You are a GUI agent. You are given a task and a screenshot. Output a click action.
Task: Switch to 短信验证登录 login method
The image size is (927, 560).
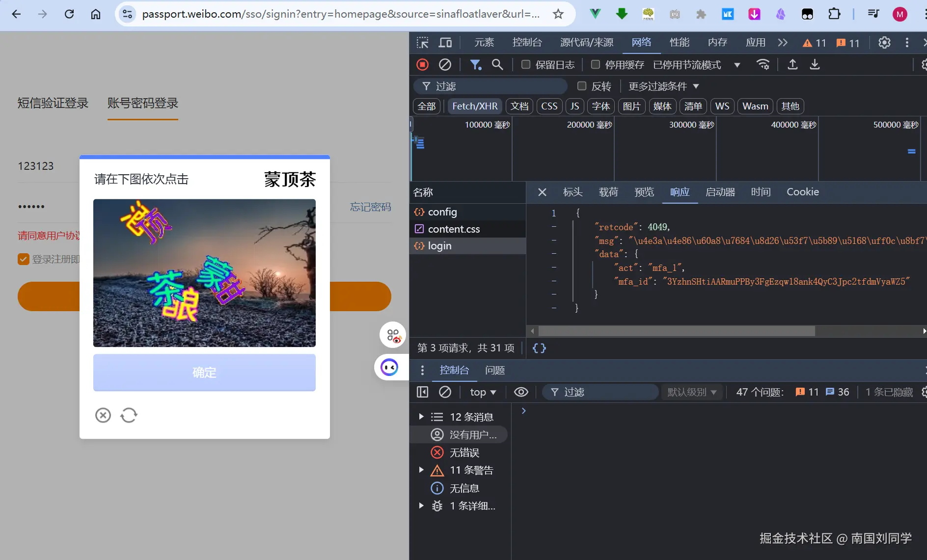(53, 103)
